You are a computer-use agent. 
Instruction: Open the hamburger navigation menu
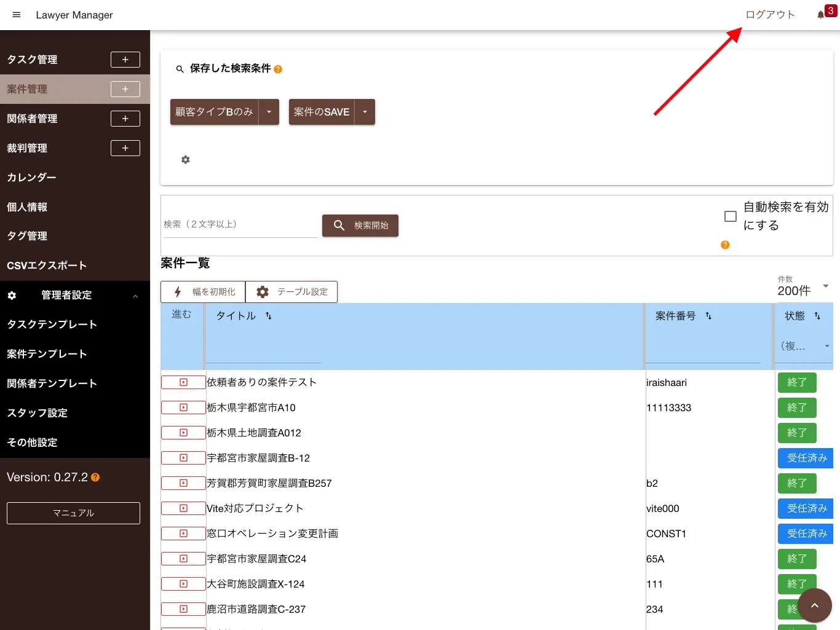click(17, 15)
